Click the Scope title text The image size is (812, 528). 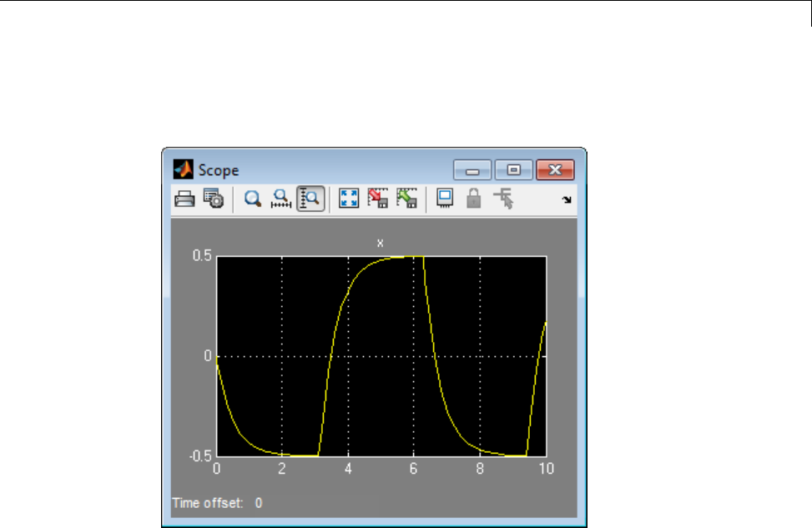pyautogui.click(x=219, y=170)
